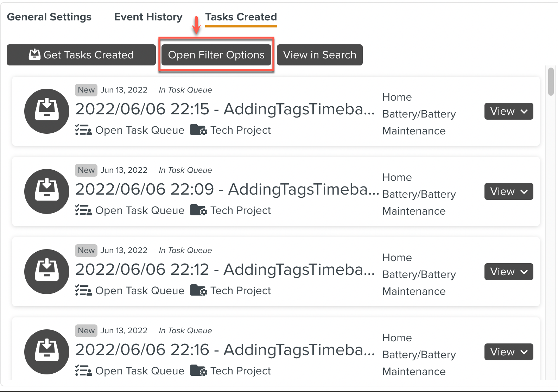Click the View in Search button

pos(319,55)
